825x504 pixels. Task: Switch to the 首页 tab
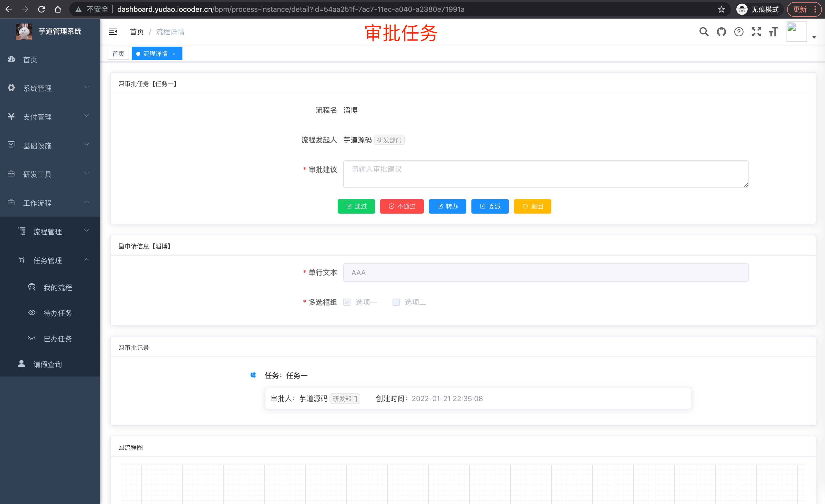point(118,53)
